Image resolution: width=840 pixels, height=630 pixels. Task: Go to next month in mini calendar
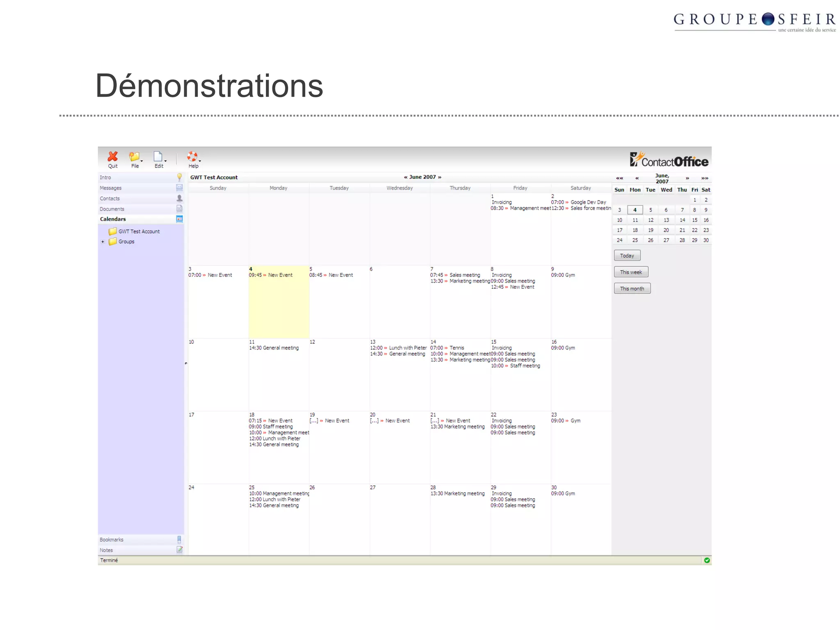click(687, 178)
